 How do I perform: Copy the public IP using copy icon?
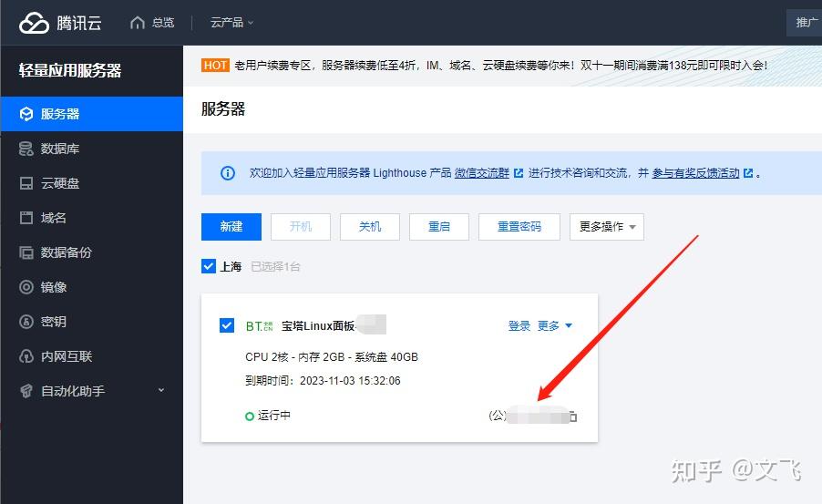pos(572,417)
